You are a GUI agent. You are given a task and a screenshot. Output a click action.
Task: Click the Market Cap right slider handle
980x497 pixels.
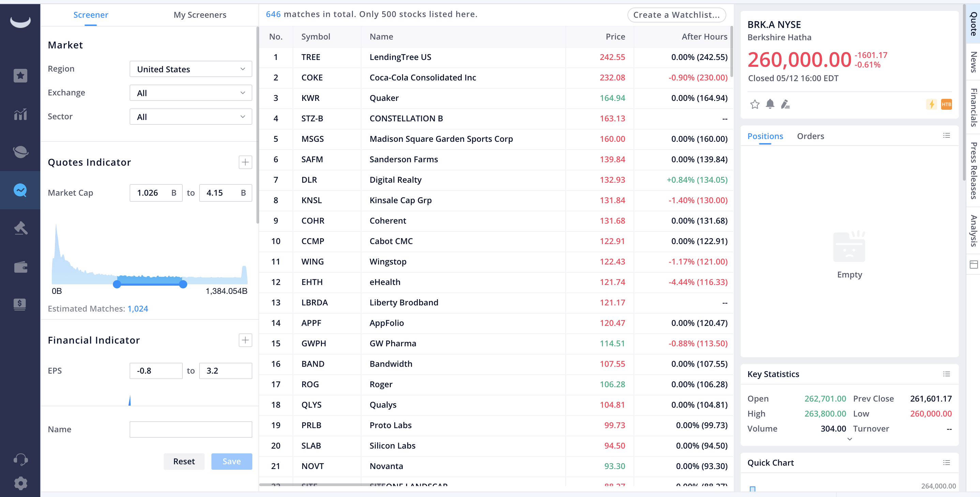click(x=183, y=284)
